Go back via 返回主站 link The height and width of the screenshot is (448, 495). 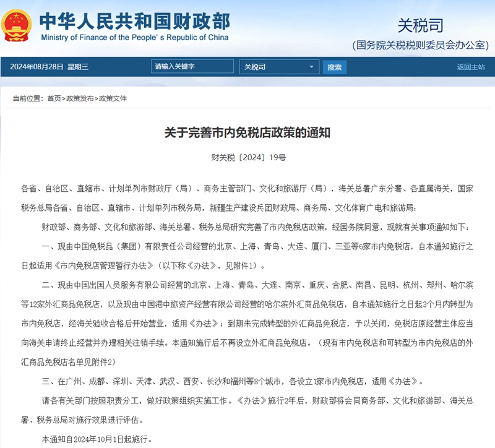point(470,67)
